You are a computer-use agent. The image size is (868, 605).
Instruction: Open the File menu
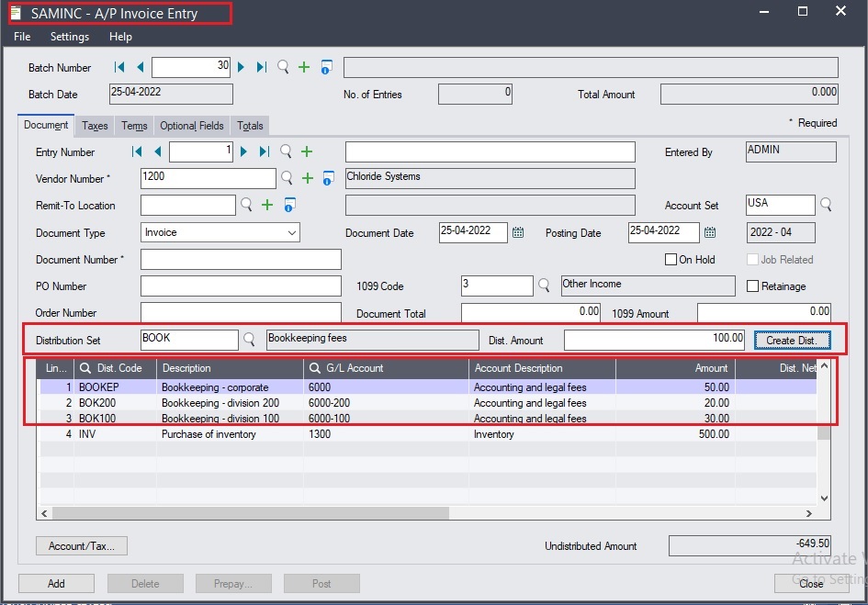click(x=22, y=37)
